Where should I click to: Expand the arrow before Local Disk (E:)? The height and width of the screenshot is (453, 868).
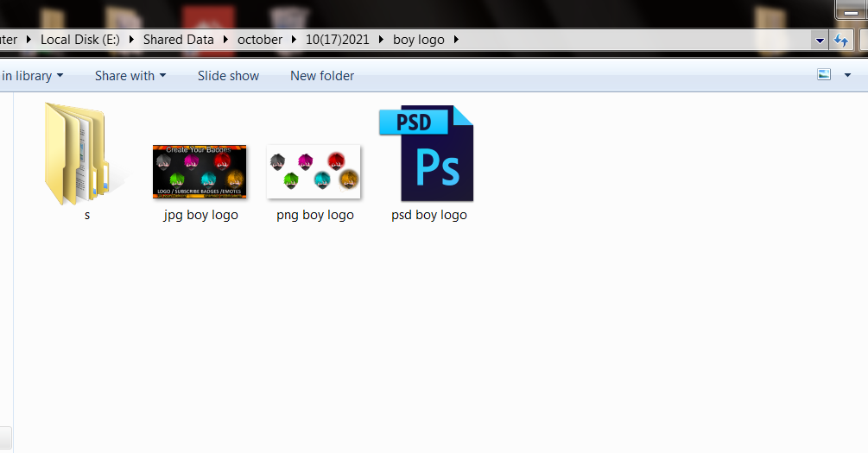29,40
